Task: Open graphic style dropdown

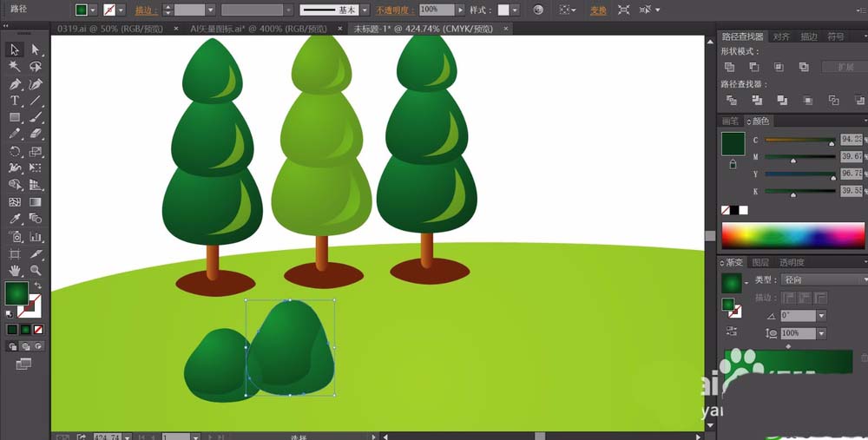Action: point(516,10)
